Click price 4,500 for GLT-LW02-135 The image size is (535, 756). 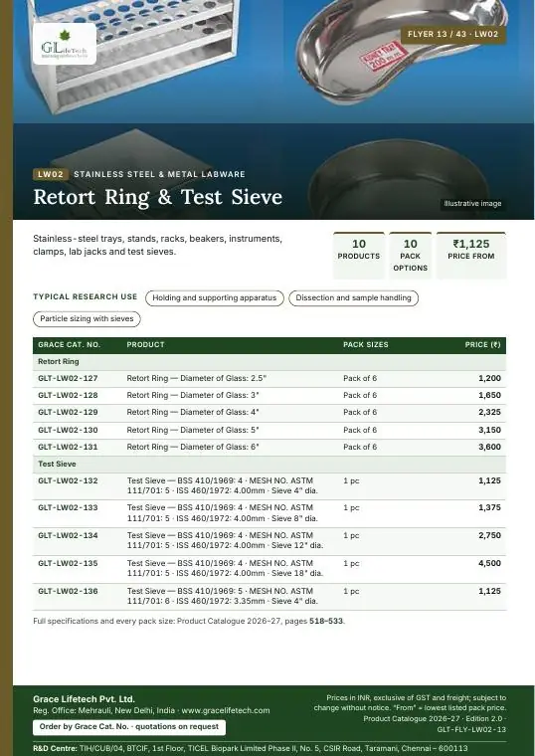coord(489,563)
